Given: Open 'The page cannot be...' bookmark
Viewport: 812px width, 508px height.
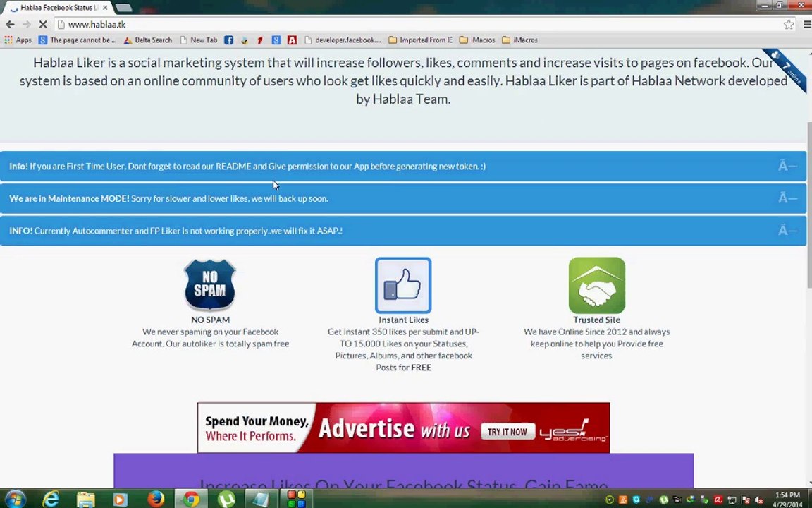Looking at the screenshot, I should 78,40.
